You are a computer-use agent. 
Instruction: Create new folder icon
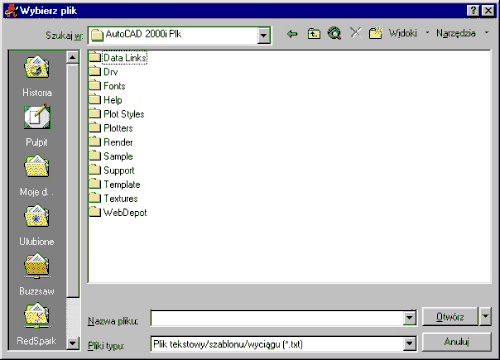click(376, 33)
